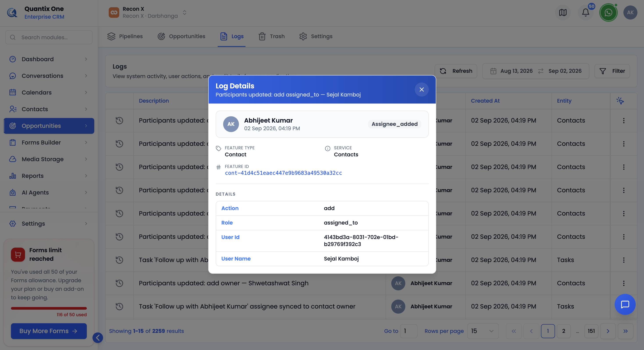Switch to the Settings tab
This screenshot has height=350, width=644.
[316, 36]
